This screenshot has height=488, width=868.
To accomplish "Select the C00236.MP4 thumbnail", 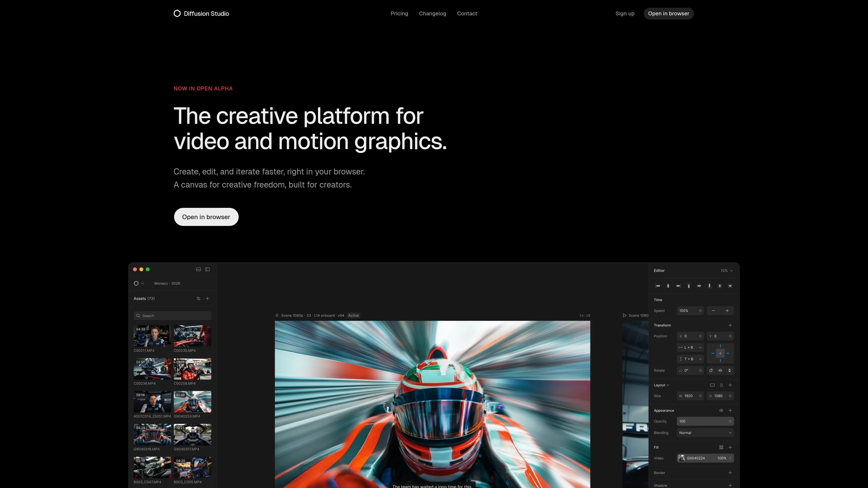I will 152,369.
